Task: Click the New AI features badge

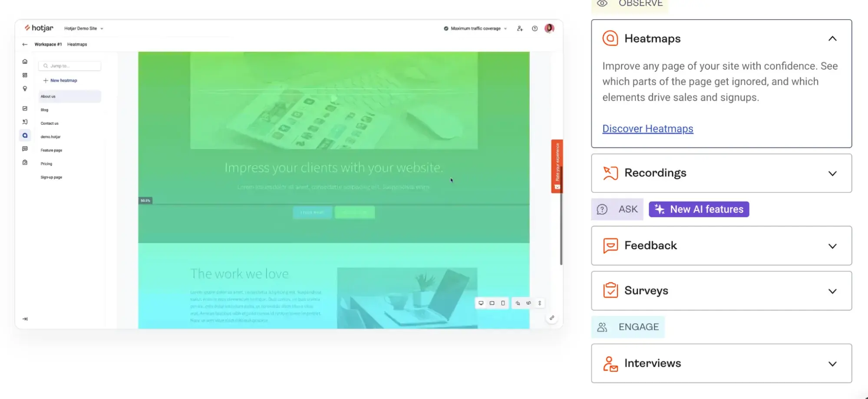Action: pyautogui.click(x=699, y=209)
